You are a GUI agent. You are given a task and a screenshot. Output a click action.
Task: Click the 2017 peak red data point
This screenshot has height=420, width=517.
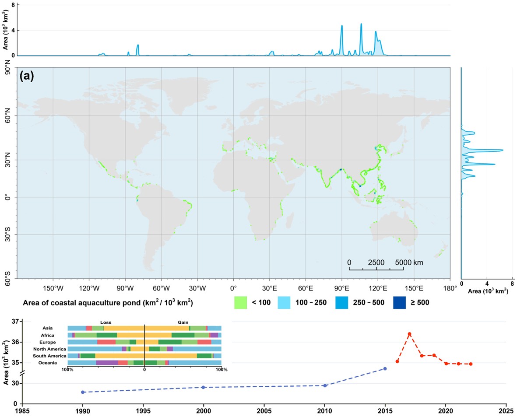tap(410, 334)
